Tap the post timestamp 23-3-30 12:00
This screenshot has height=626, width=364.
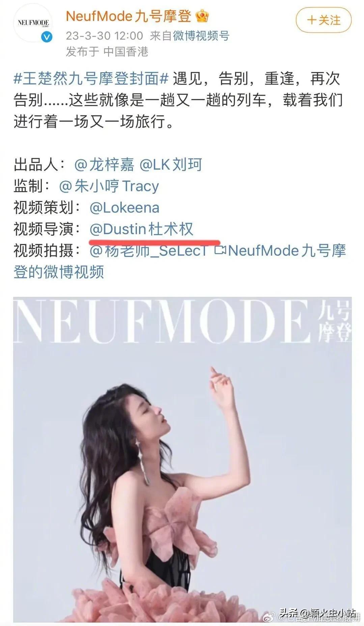105,35
